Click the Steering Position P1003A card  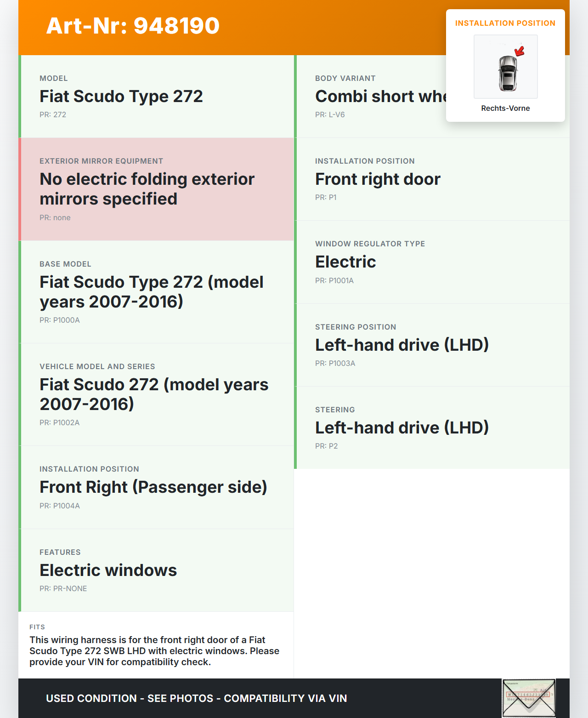click(x=432, y=345)
